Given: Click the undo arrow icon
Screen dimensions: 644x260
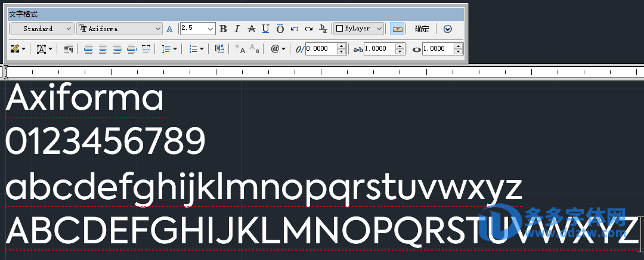Looking at the screenshot, I should point(294,29).
